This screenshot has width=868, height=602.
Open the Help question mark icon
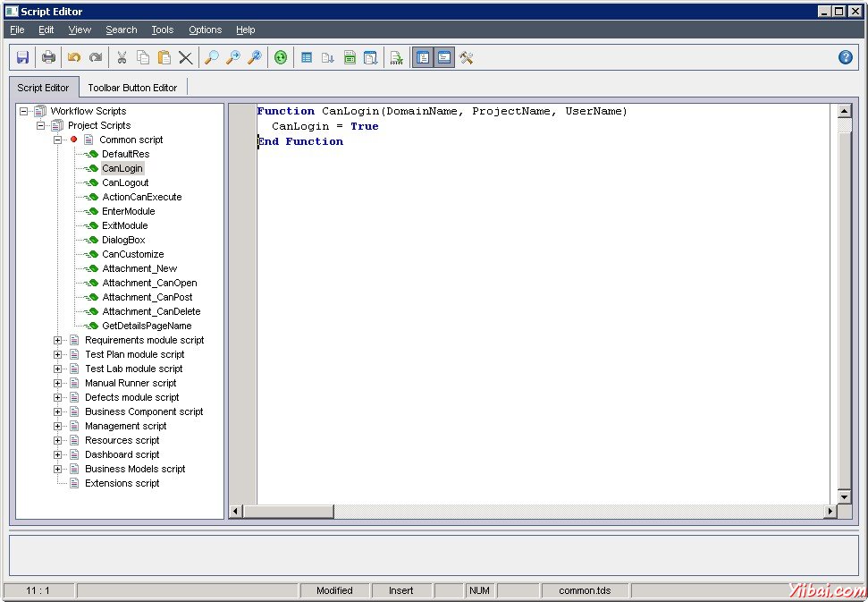click(x=845, y=57)
